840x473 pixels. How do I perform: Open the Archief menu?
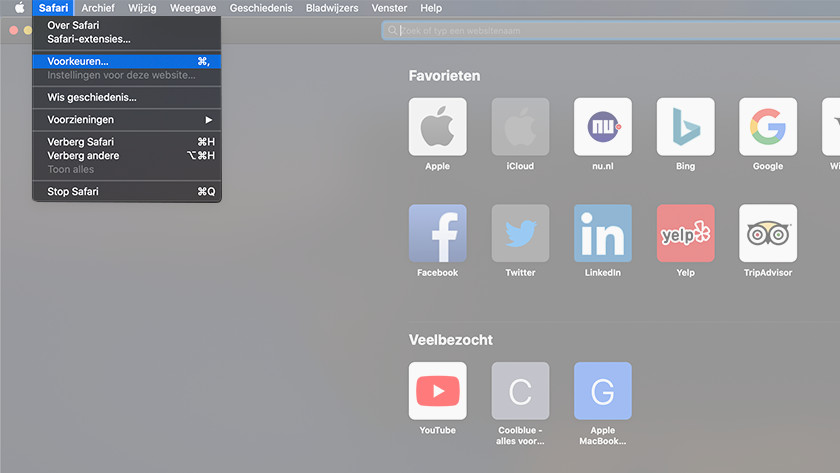tap(98, 8)
